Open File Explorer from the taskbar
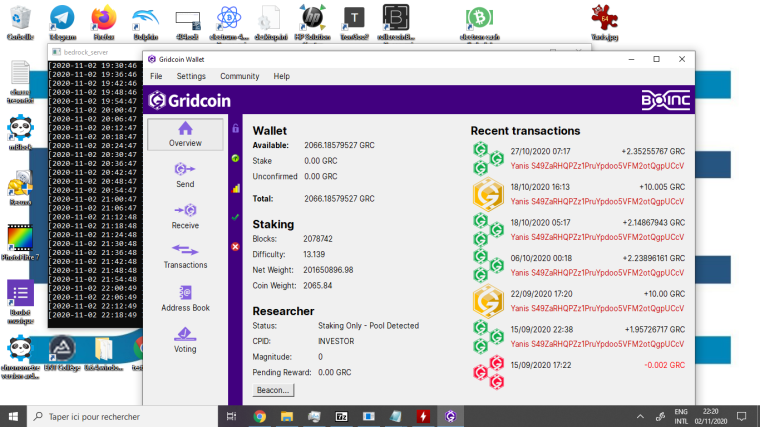760x427 pixels. [x=287, y=416]
